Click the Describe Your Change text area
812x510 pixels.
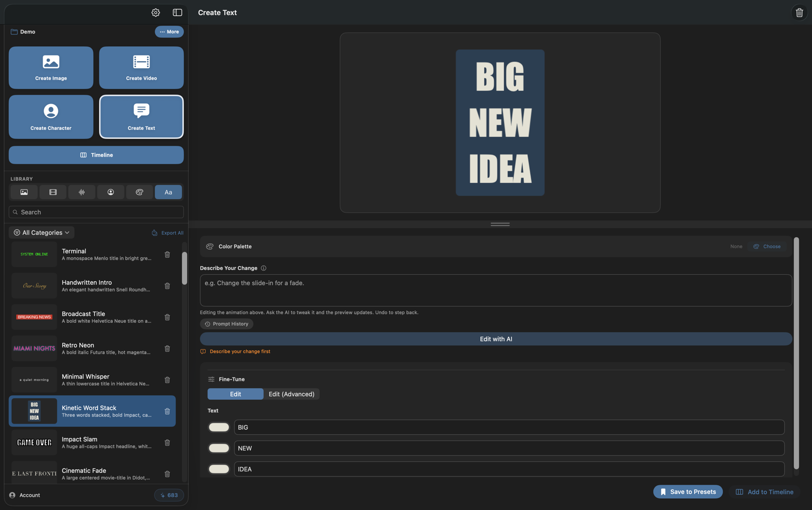(496, 291)
